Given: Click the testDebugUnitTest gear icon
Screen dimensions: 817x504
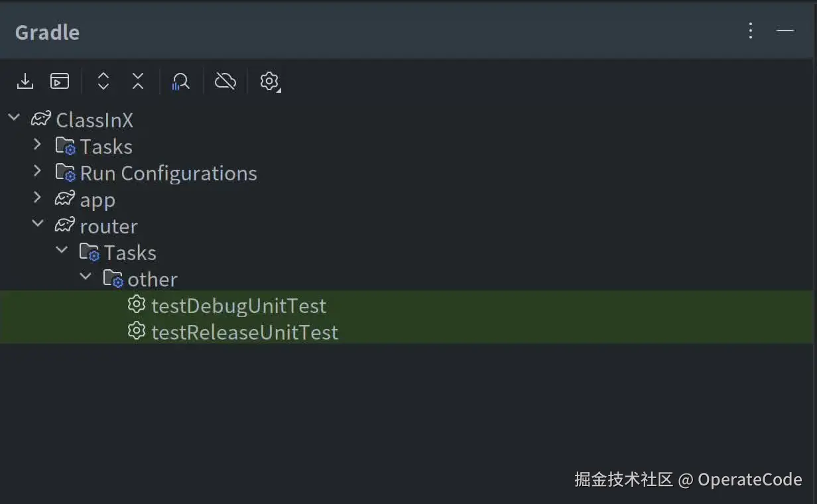Looking at the screenshot, I should 136,304.
